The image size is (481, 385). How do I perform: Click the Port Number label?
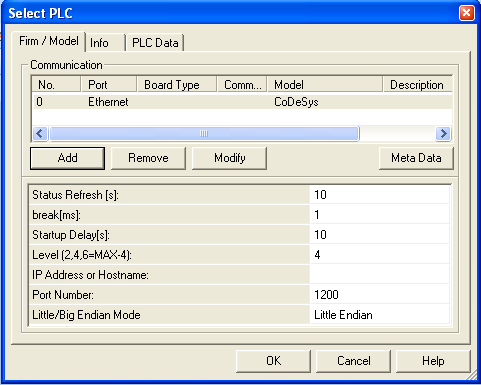[x=63, y=295]
